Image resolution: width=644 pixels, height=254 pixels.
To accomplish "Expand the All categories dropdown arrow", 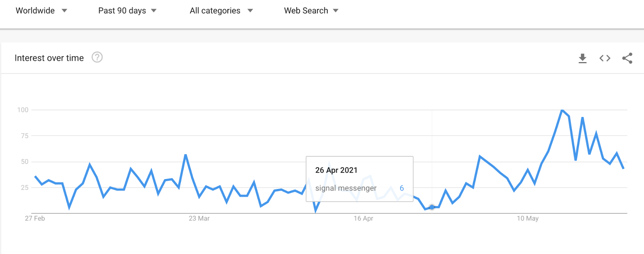I will pyautogui.click(x=250, y=11).
